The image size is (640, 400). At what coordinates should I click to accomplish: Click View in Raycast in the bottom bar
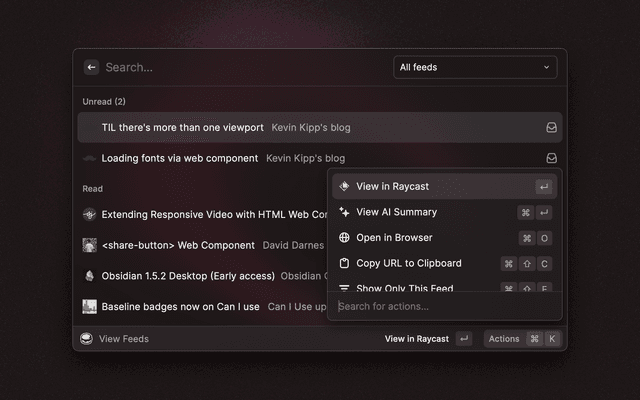pyautogui.click(x=416, y=339)
